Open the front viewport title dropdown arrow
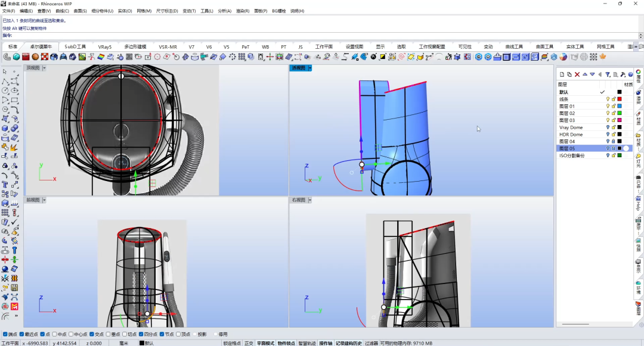644x346 pixels. tap(44, 200)
